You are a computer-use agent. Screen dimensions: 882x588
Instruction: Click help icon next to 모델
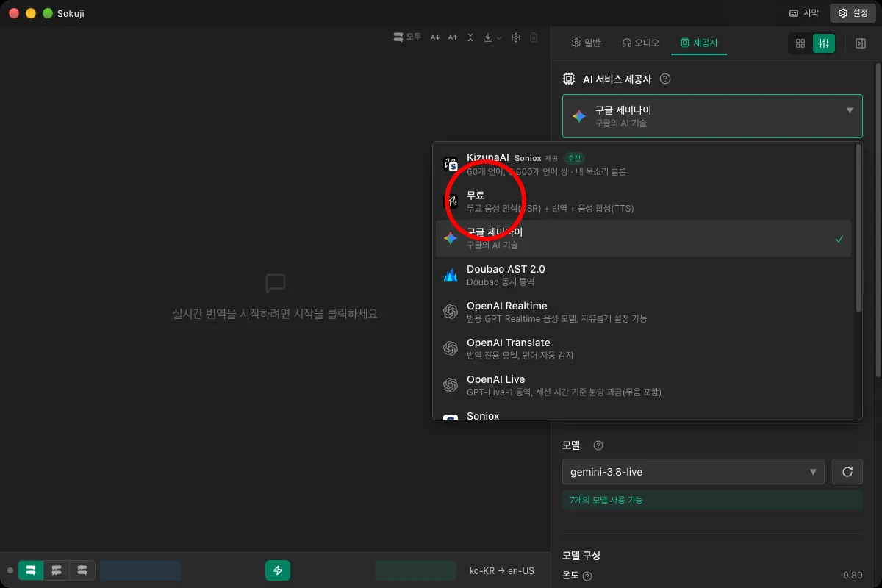(x=598, y=445)
